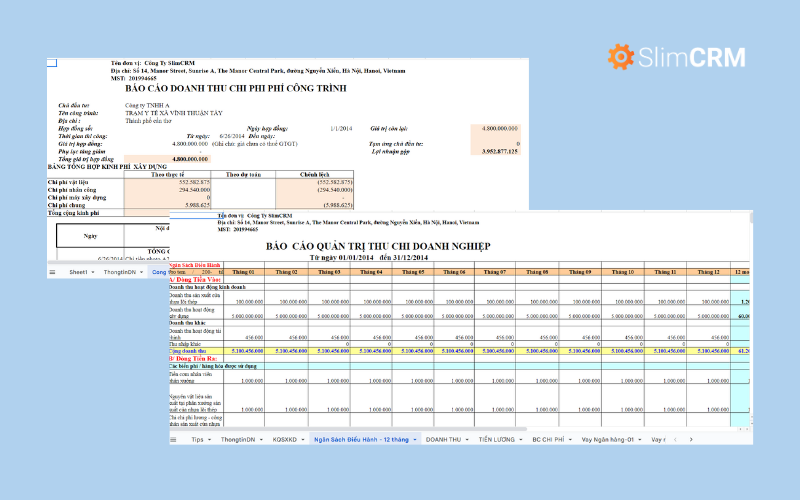
Task: Open Ngân Sách Điều Hành tab dropdown arrow
Action: (x=415, y=440)
